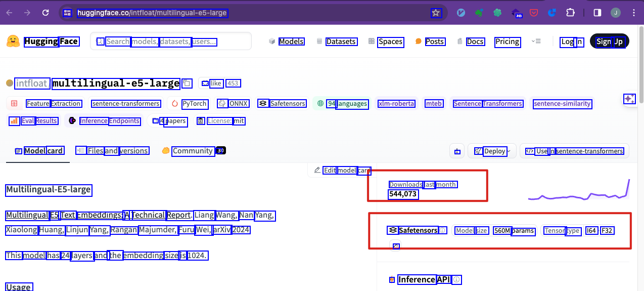This screenshot has width=644, height=291.
Task: Click the Inference API info icon
Action: click(x=456, y=280)
